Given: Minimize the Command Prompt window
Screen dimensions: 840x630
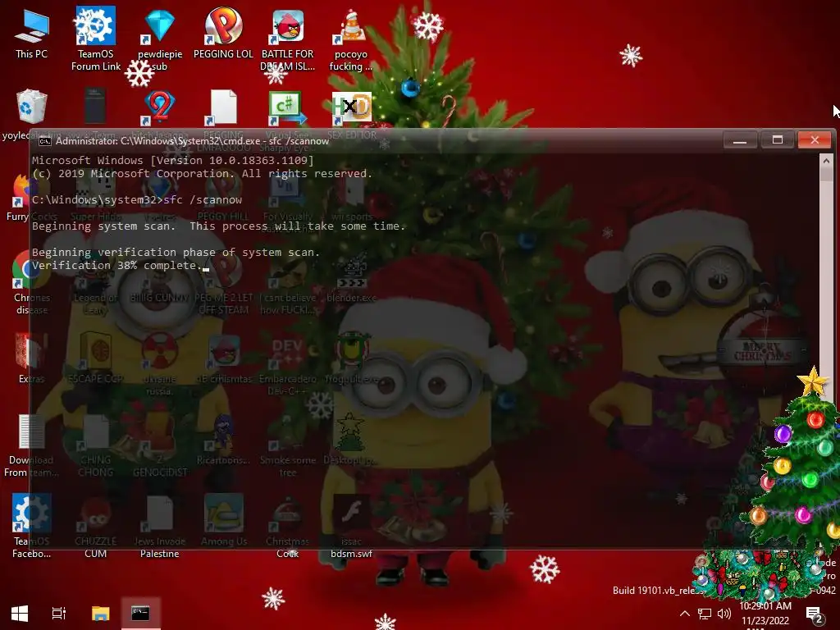Looking at the screenshot, I should 740,140.
